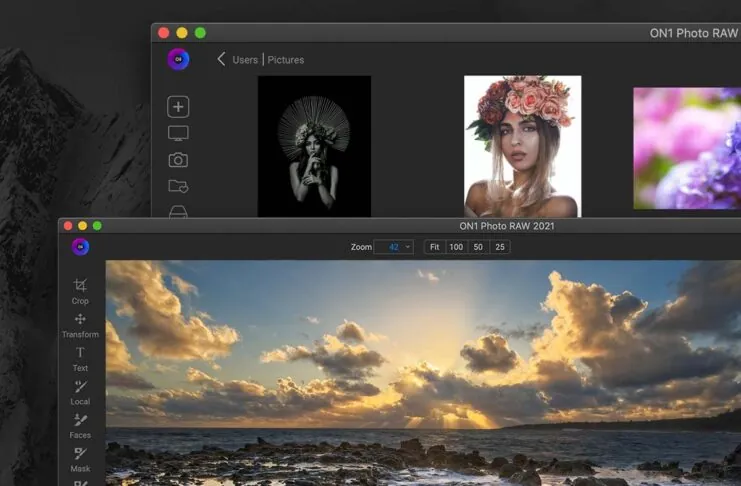Open the Desktop monitor icon in sidebar
741x486 pixels.
178,133
